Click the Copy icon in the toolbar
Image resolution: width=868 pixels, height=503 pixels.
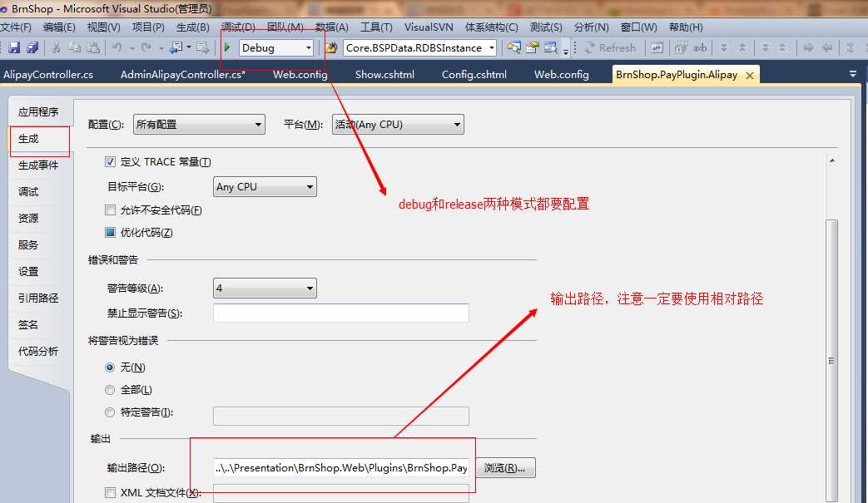click(74, 47)
